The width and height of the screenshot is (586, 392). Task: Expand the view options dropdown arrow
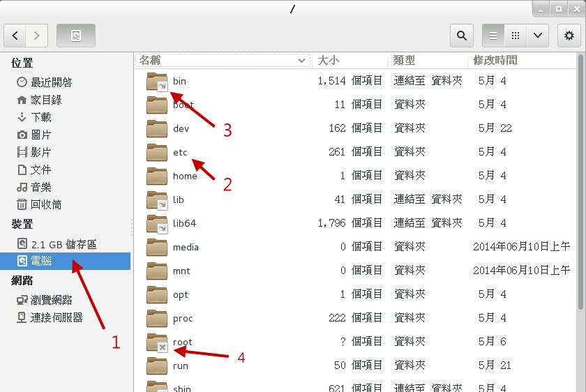(537, 36)
